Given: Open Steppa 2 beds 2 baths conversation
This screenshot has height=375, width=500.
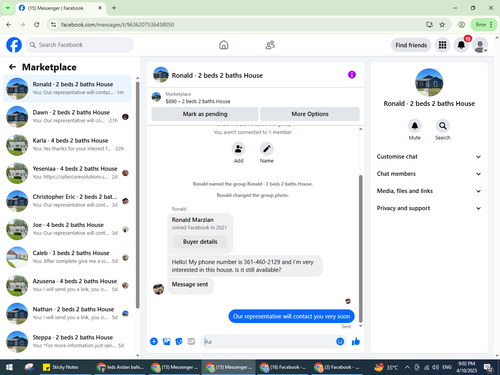Looking at the screenshot, I should (67, 341).
